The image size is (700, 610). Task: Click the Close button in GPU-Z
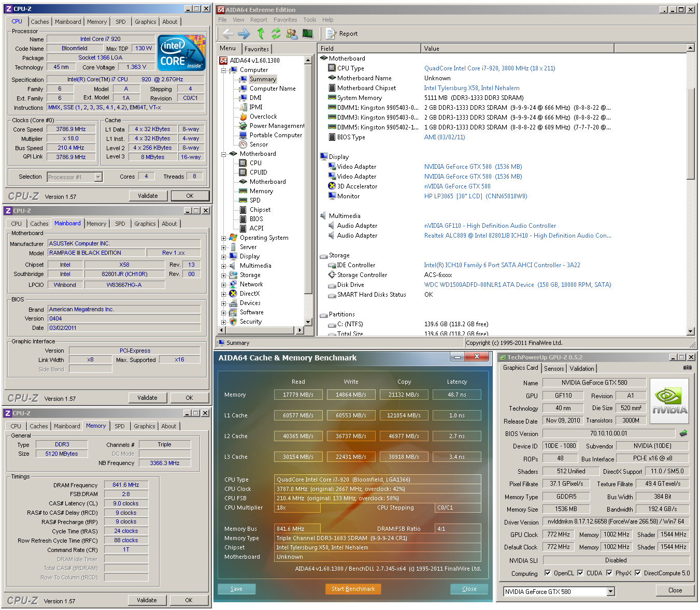coord(675,590)
